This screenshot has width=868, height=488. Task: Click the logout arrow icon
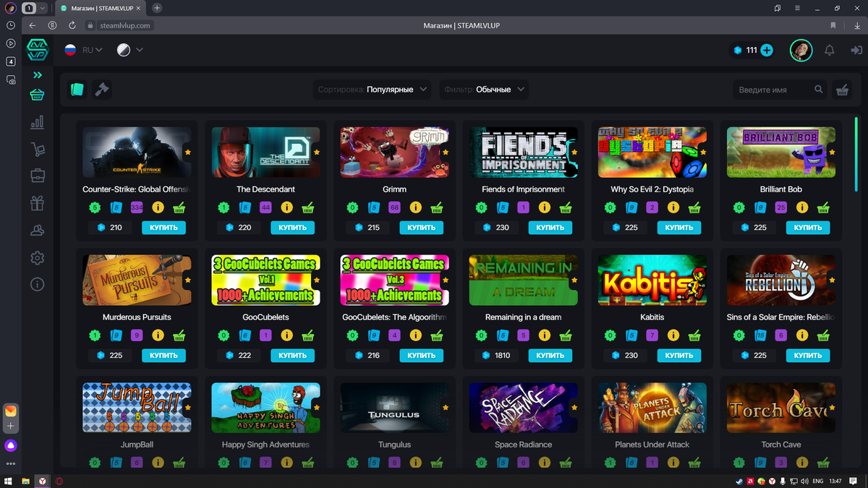856,51
